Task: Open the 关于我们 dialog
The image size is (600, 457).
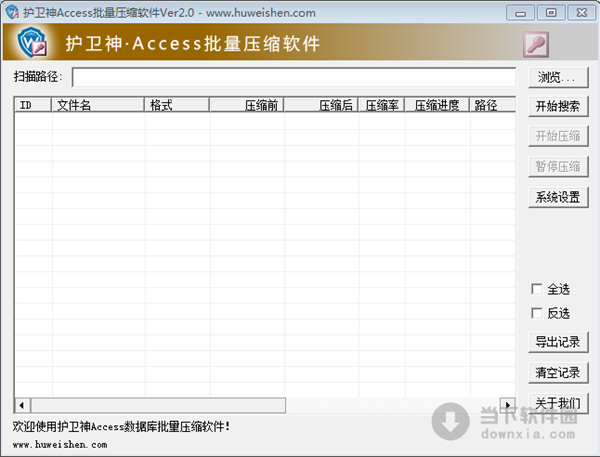Action: pyautogui.click(x=558, y=403)
